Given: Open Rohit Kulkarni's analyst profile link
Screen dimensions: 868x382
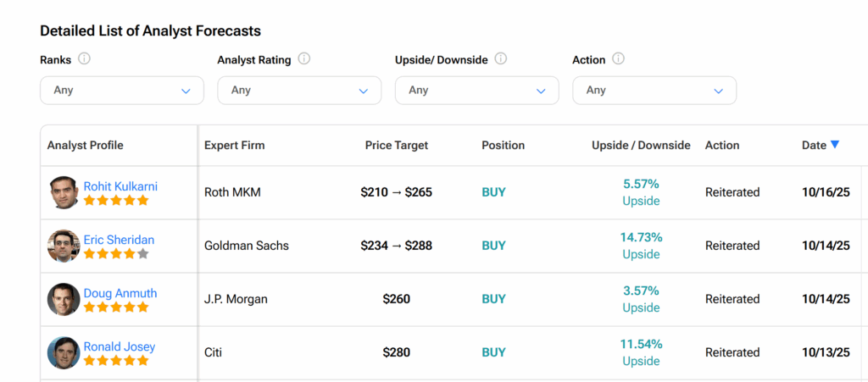Looking at the screenshot, I should click(x=120, y=186).
